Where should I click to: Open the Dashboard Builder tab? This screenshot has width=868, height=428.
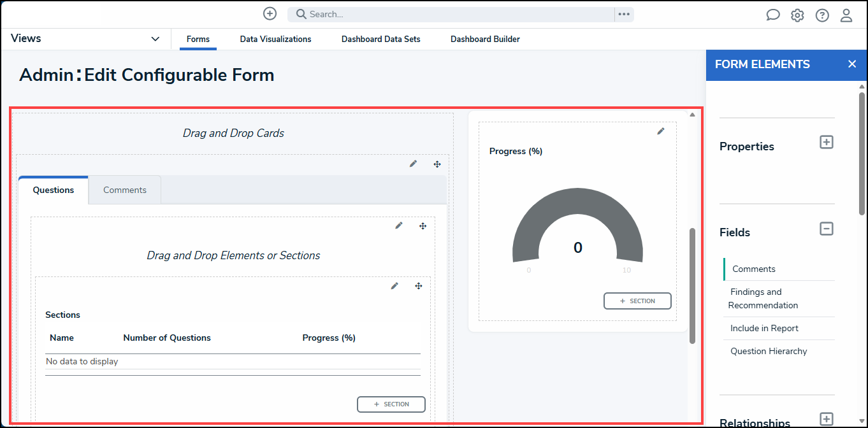(485, 39)
